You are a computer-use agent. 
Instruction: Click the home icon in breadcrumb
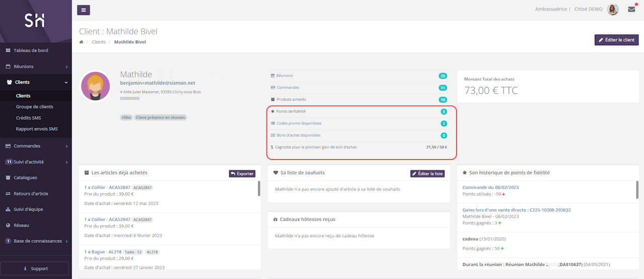click(81, 42)
